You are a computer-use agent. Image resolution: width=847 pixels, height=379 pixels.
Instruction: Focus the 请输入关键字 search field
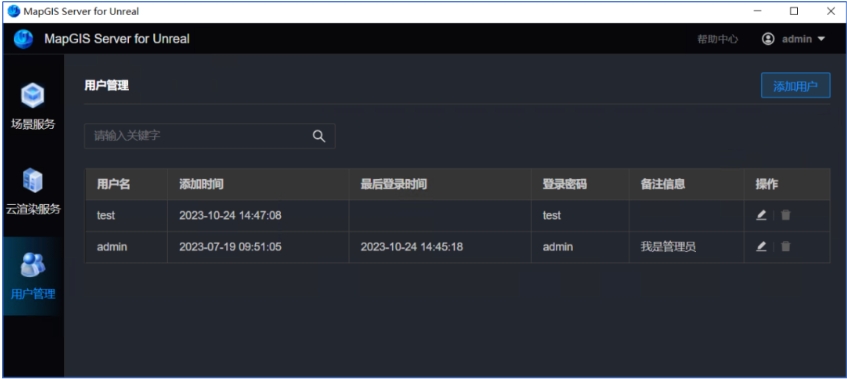pos(210,136)
